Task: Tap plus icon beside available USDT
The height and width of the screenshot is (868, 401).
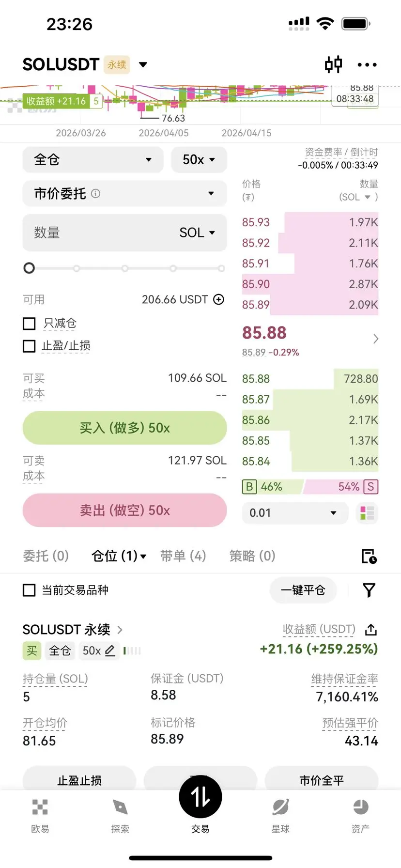Action: point(219,299)
